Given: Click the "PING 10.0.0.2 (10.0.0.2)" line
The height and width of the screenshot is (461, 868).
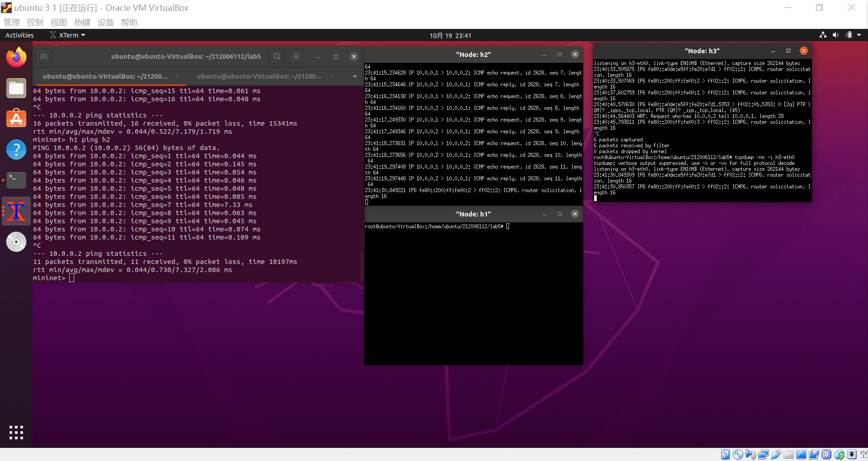Looking at the screenshot, I should [126, 148].
